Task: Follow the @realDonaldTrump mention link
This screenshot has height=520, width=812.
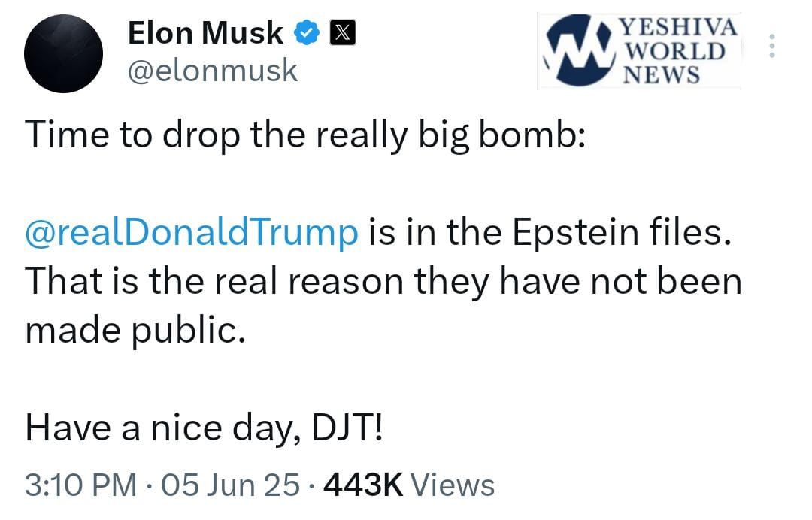Action: click(x=192, y=232)
